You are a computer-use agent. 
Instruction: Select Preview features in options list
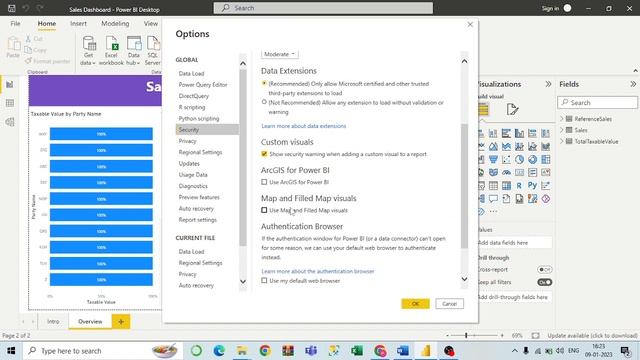point(199,197)
